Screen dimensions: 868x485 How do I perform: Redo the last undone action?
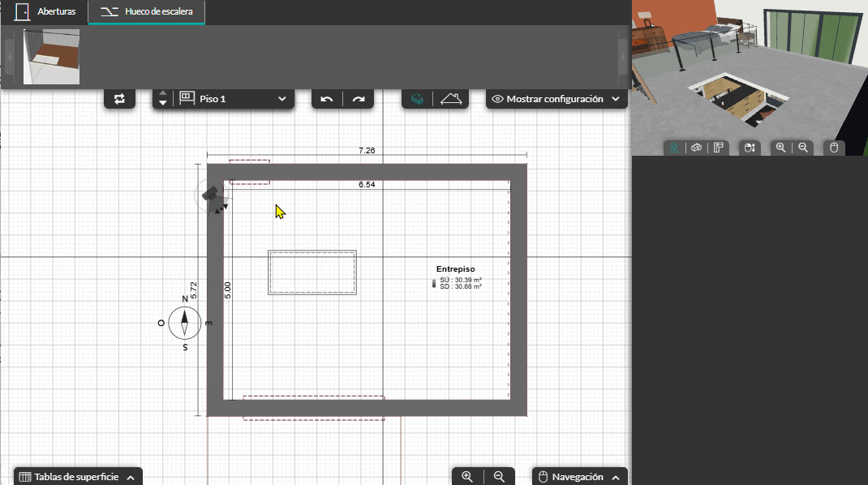tap(359, 99)
